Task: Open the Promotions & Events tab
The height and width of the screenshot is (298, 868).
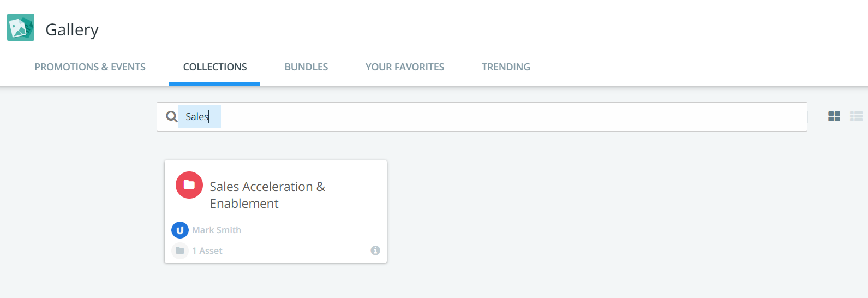Action: [90, 67]
